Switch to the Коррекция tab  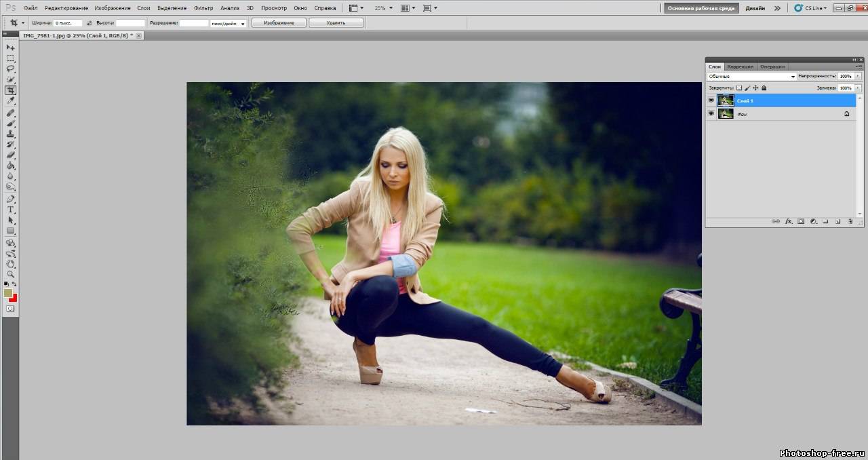tap(740, 66)
